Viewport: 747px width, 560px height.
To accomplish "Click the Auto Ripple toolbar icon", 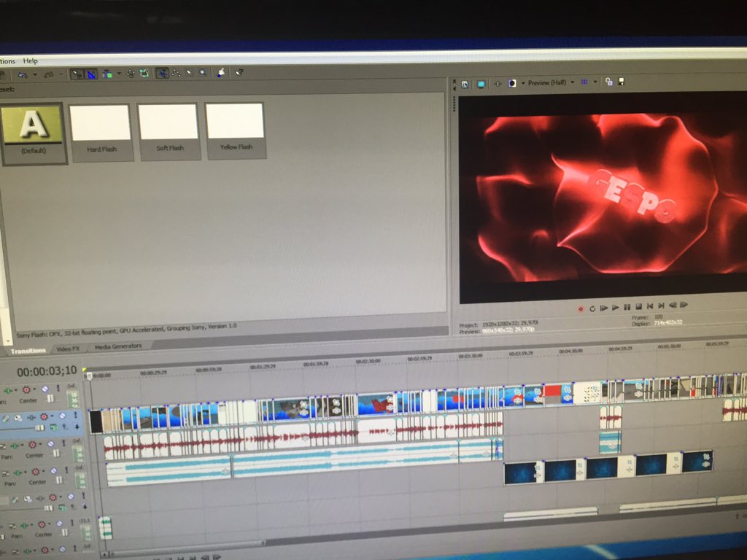I will [x=107, y=74].
